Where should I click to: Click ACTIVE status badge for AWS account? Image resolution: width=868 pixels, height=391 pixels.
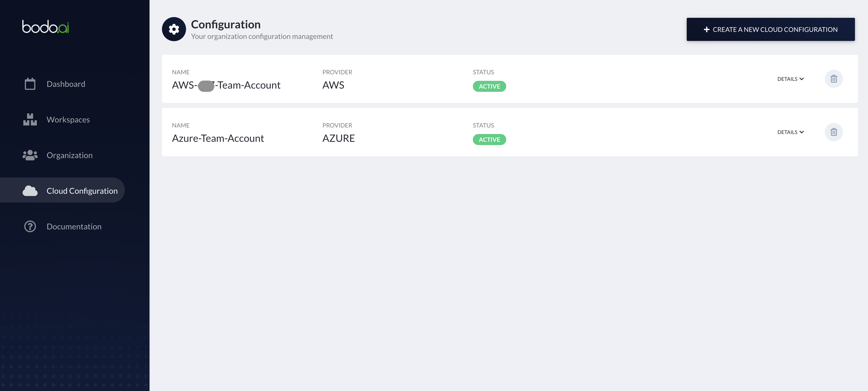(x=489, y=86)
